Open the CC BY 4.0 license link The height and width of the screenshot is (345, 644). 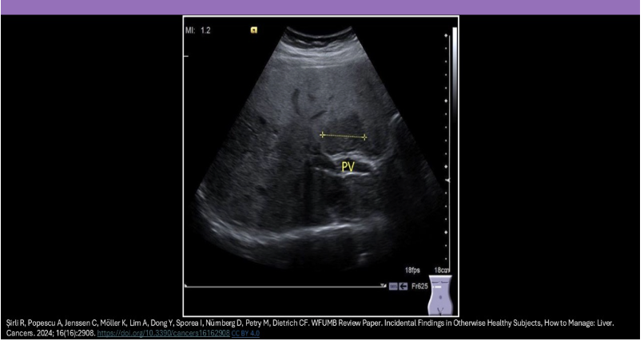(245, 334)
